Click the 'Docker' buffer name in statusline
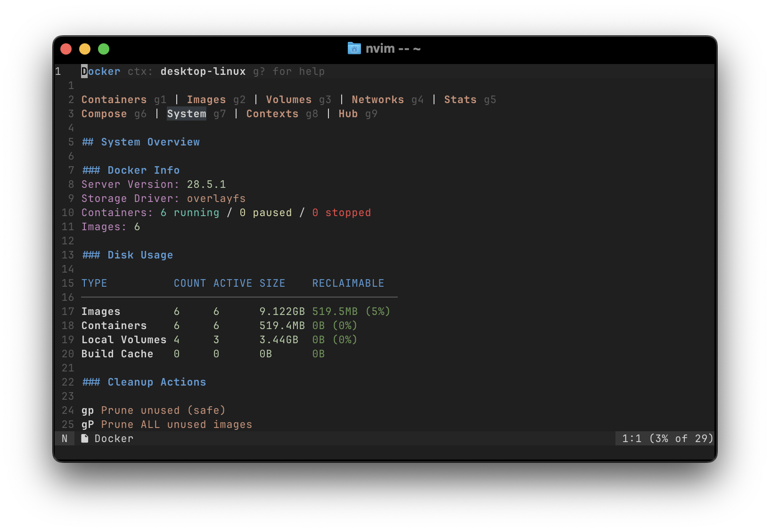The width and height of the screenshot is (770, 532). pyautogui.click(x=114, y=439)
